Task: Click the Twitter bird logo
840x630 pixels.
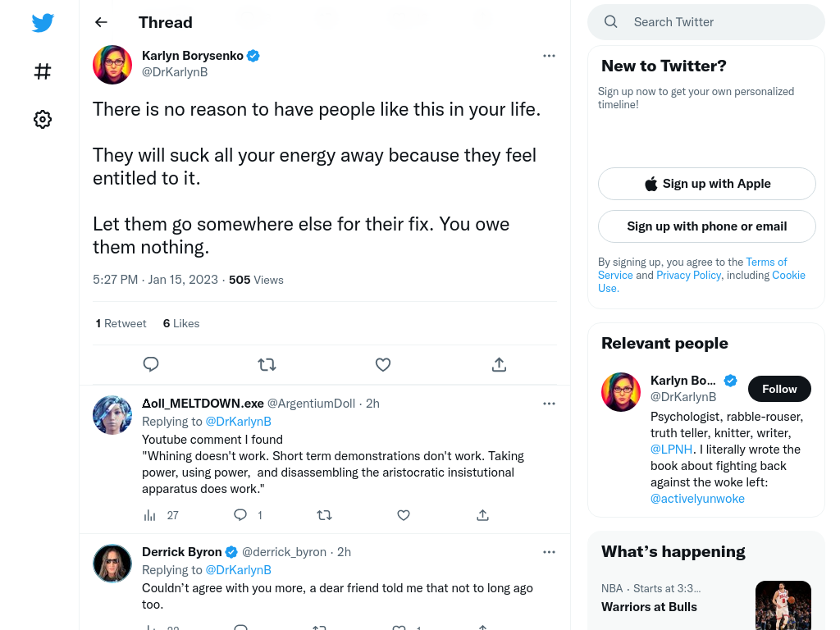Action: [x=43, y=22]
